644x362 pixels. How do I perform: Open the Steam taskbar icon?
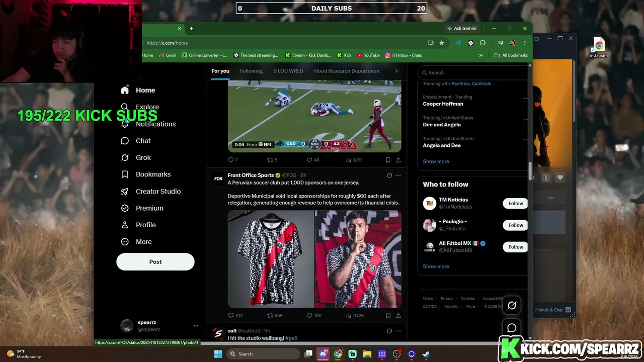click(426, 354)
